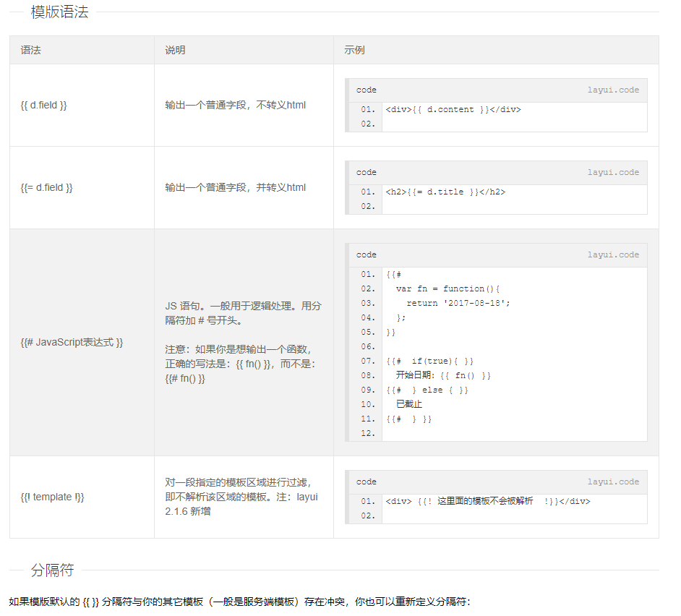Image resolution: width=681 pixels, height=616 pixels.
Task: Click the {{ d.field }} syntax cell
Action: [44, 106]
